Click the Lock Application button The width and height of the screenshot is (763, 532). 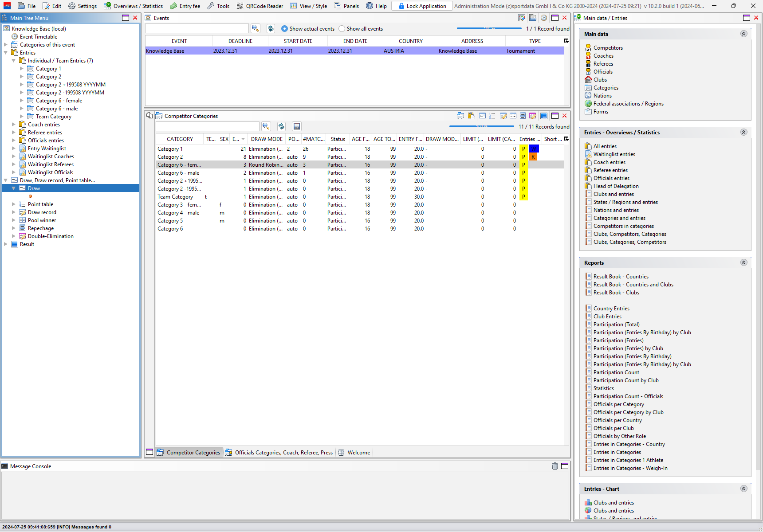422,6
